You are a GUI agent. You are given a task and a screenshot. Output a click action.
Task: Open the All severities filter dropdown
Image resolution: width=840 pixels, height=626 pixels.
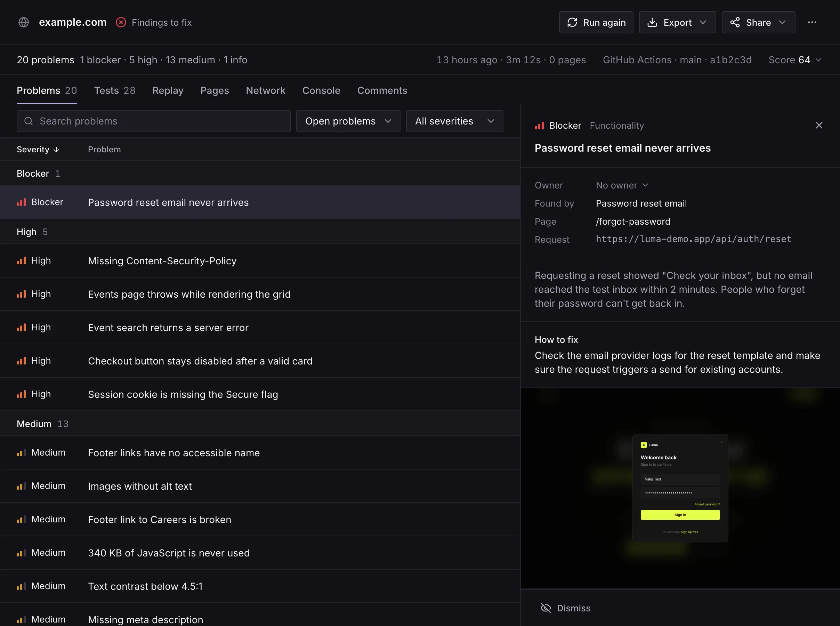(x=454, y=121)
